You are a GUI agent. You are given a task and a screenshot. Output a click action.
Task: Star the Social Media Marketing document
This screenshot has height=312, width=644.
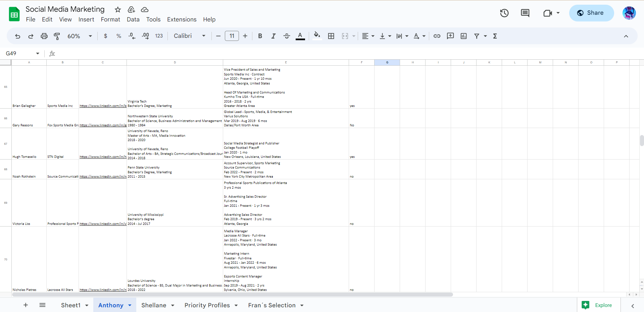(x=118, y=10)
